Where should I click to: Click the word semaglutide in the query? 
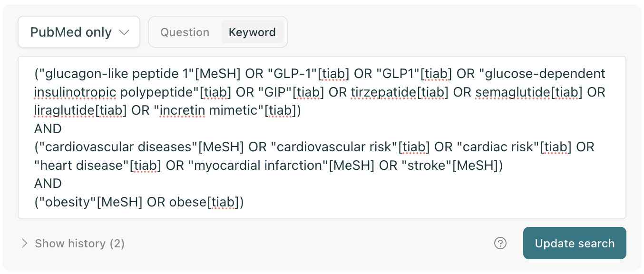(x=513, y=92)
